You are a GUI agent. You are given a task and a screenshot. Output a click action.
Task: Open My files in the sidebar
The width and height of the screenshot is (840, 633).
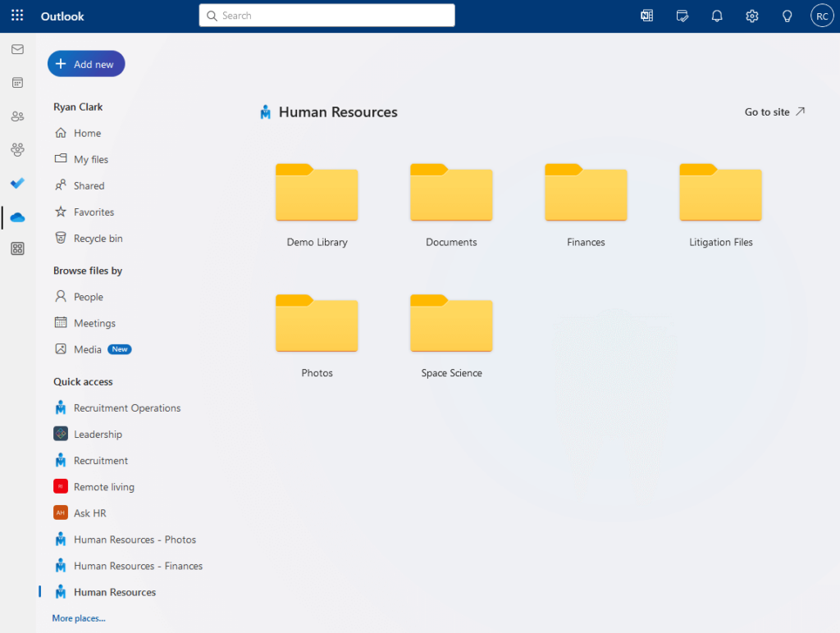tap(81, 160)
